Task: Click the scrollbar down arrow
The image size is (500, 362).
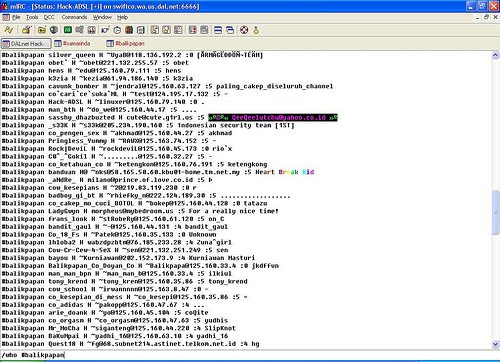Action: pos(495,344)
